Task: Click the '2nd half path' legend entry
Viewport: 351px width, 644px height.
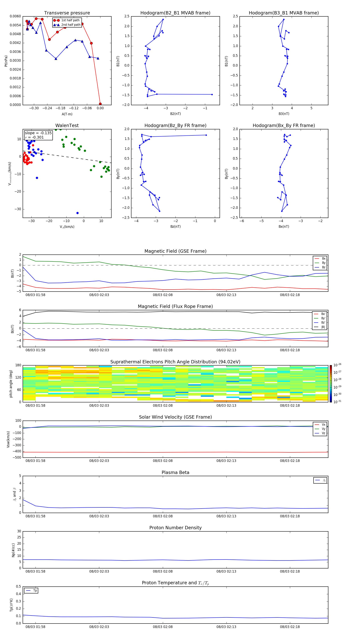Action: (67, 25)
